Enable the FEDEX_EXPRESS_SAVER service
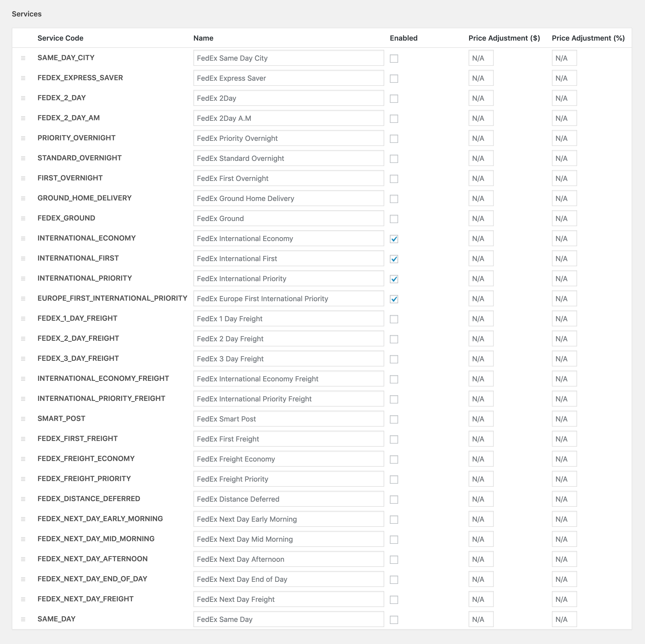 point(394,78)
